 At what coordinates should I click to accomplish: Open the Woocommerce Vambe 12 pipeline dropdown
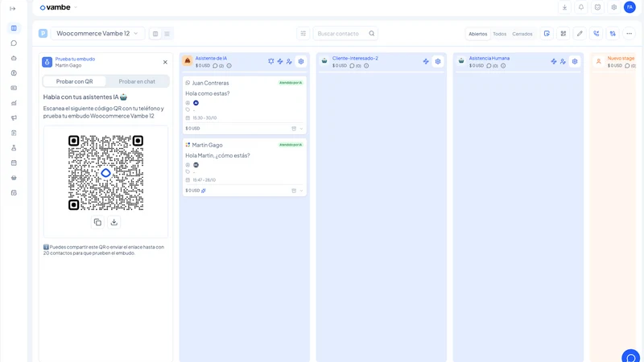click(x=97, y=34)
